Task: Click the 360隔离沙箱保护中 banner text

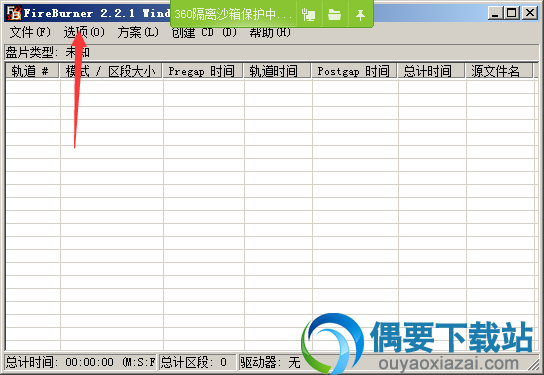Action: pos(233,14)
